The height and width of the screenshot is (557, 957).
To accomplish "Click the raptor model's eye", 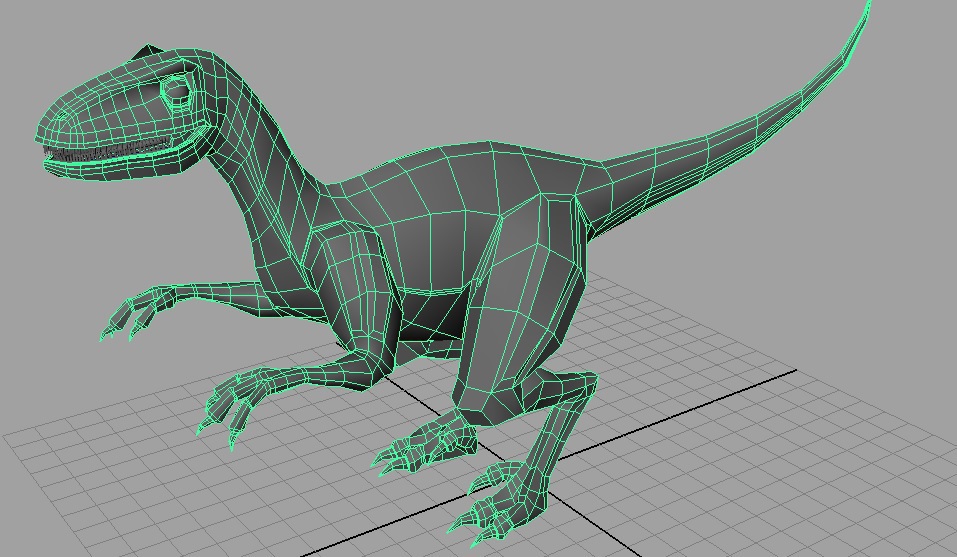I will tap(177, 92).
